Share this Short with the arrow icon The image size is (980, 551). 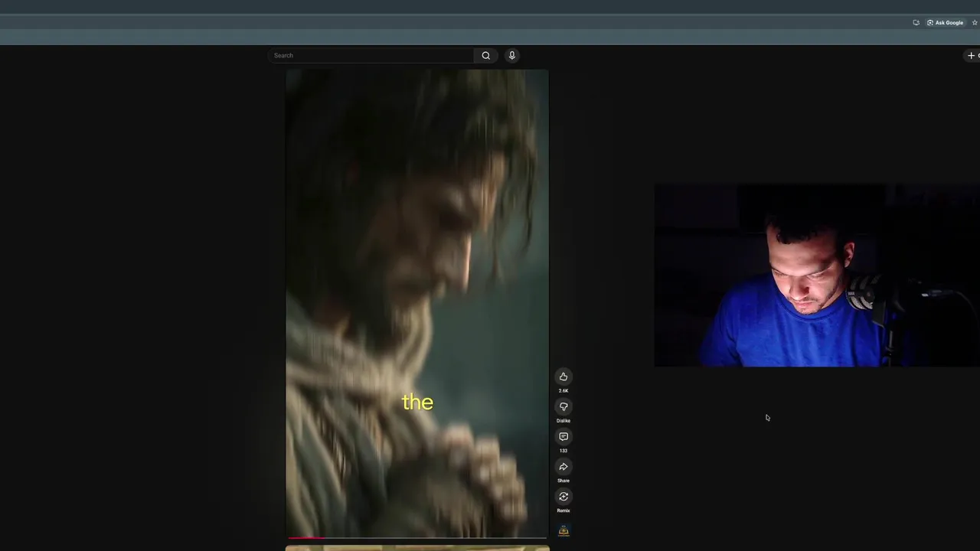tap(563, 467)
